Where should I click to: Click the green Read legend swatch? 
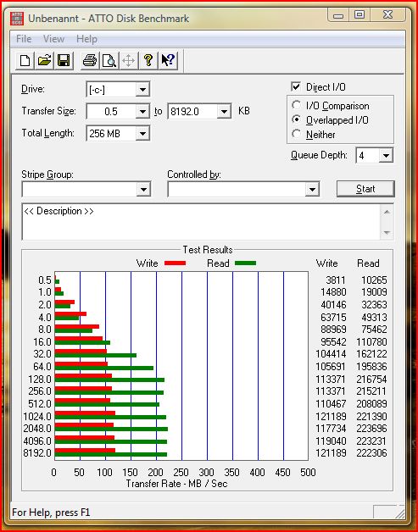click(x=245, y=263)
